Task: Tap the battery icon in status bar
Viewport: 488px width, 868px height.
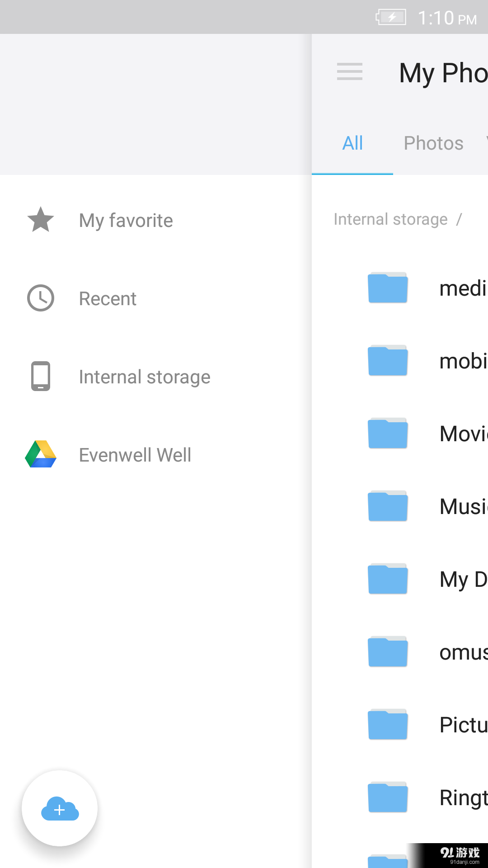Action: (x=391, y=18)
